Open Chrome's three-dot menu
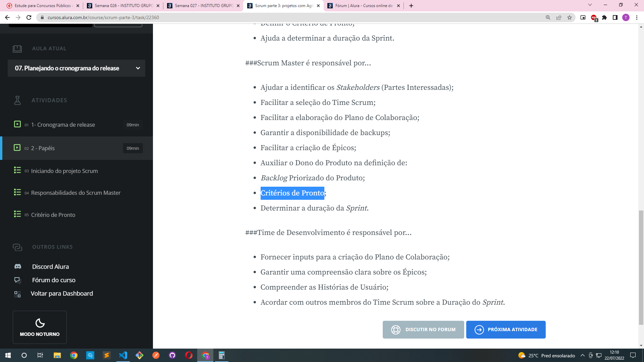644x362 pixels. tap(637, 17)
